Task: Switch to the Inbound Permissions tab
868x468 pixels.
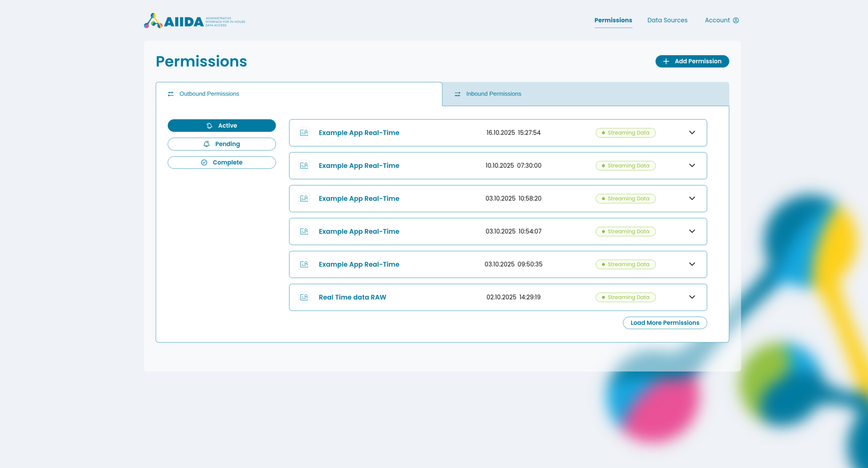Action: (x=493, y=94)
